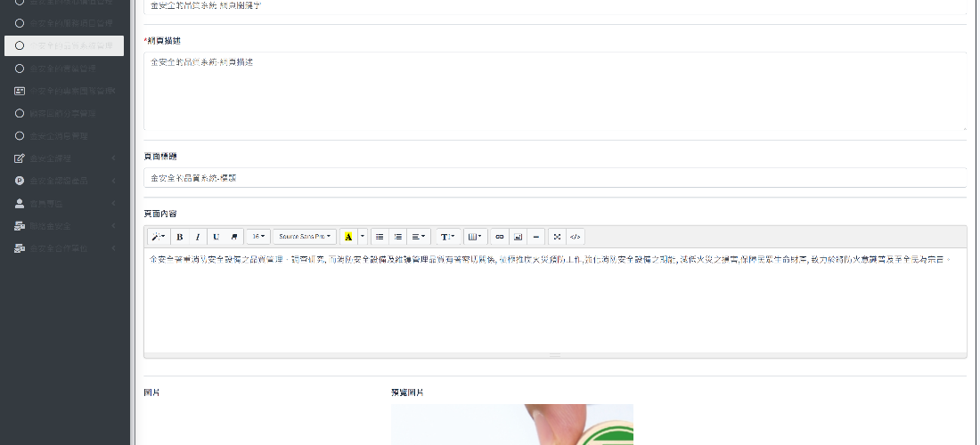Click the 頁面標題 text input field
The width and height of the screenshot is (980, 445).
click(x=554, y=178)
